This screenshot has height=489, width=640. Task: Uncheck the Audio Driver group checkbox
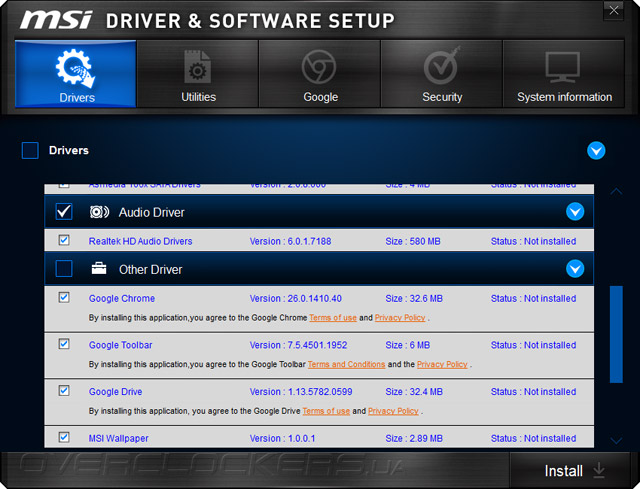click(64, 211)
